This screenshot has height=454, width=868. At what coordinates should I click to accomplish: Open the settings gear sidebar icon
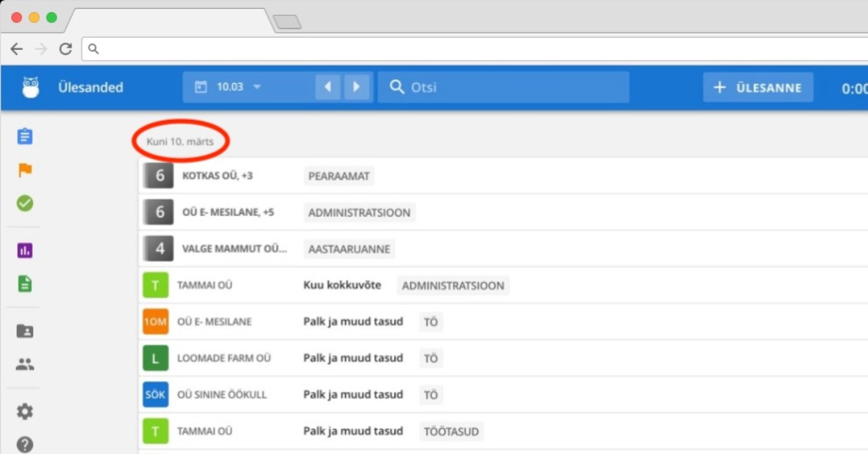tap(25, 412)
